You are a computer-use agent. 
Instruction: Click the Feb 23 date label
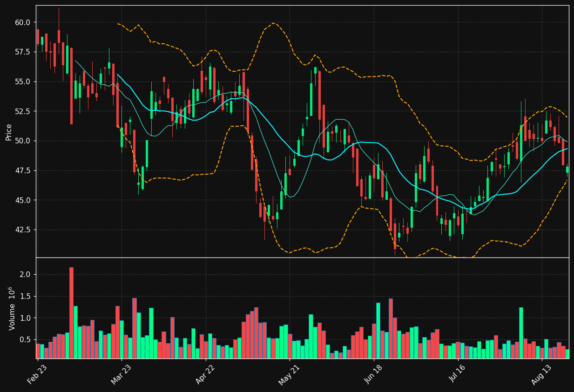(x=37, y=374)
